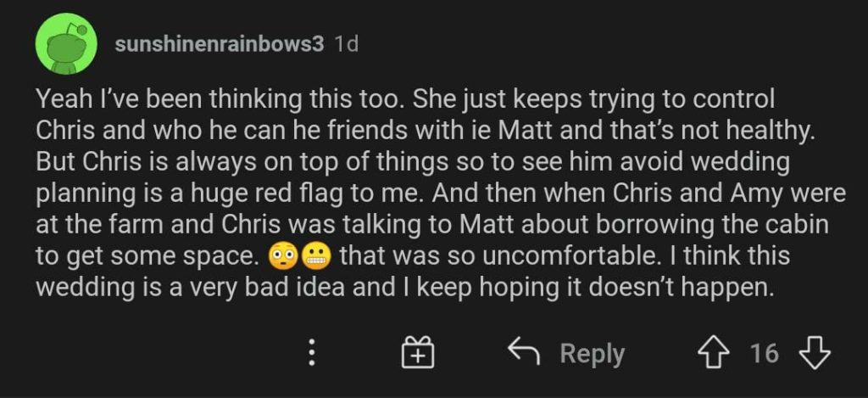Viewport: 868px width, 398px height.
Task: Downvote the comment by sunshinenrainbows3
Action: pyautogui.click(x=815, y=352)
